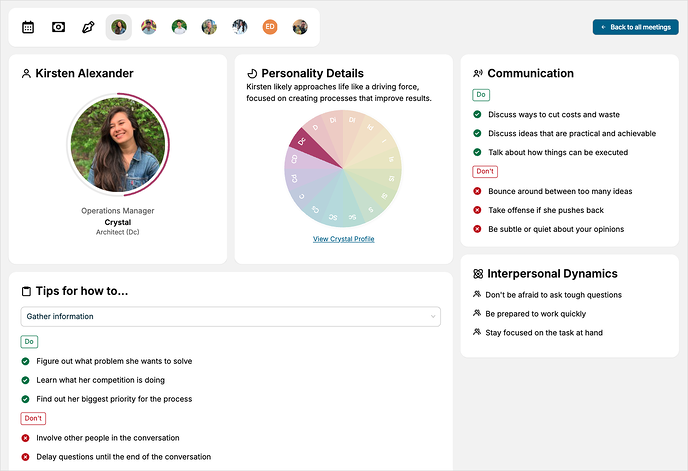Open the View Crystal Profile link
The height and width of the screenshot is (471, 688).
pyautogui.click(x=343, y=239)
